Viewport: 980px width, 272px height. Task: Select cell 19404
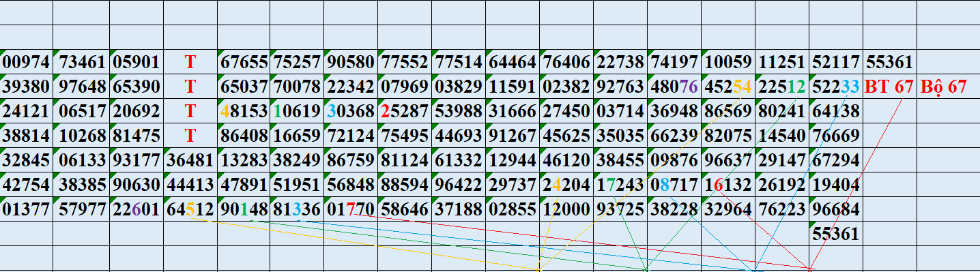836,185
